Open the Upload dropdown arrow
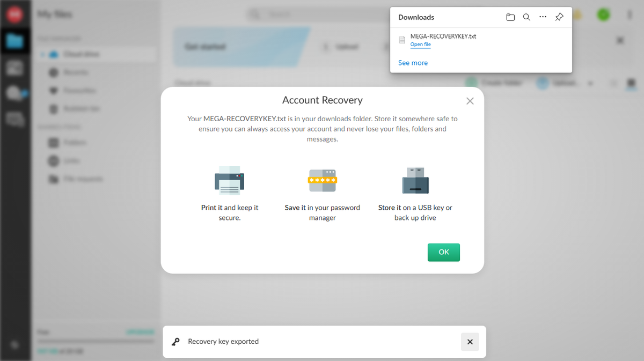 pos(590,83)
